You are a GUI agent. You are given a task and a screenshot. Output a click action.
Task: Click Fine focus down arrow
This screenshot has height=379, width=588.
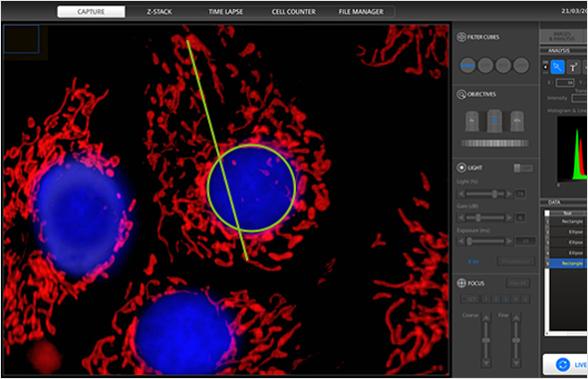click(x=516, y=363)
